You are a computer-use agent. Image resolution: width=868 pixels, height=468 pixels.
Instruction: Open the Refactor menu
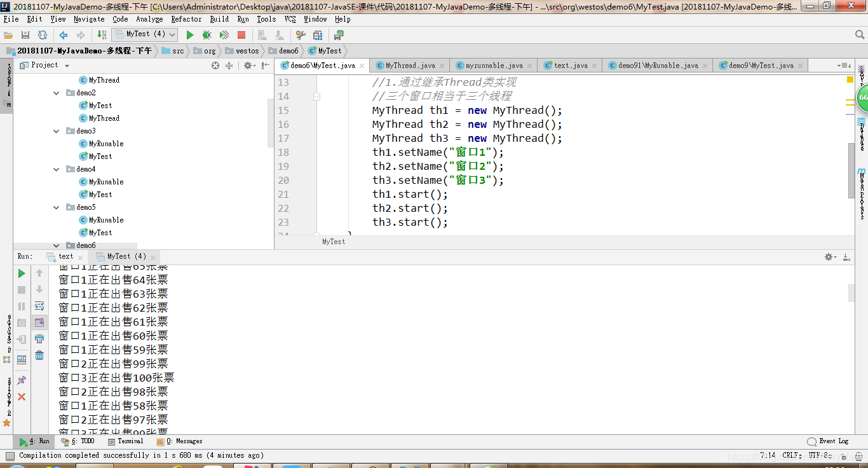coord(186,19)
